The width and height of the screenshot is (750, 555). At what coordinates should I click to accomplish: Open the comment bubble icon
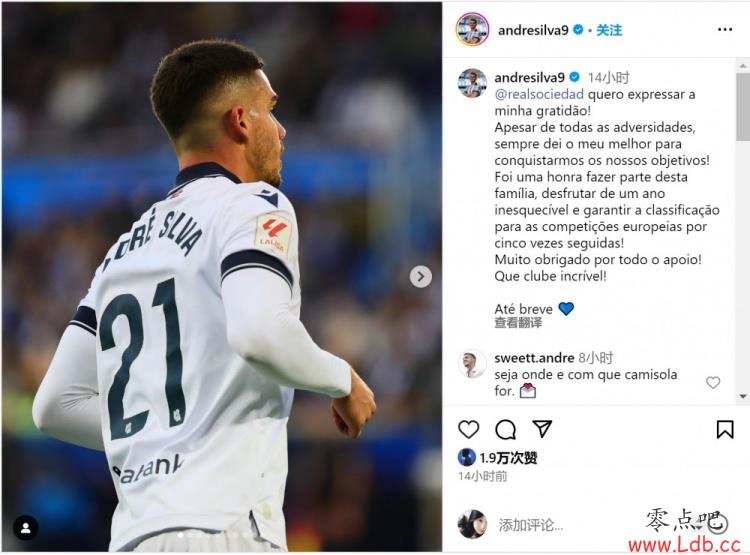[505, 429]
